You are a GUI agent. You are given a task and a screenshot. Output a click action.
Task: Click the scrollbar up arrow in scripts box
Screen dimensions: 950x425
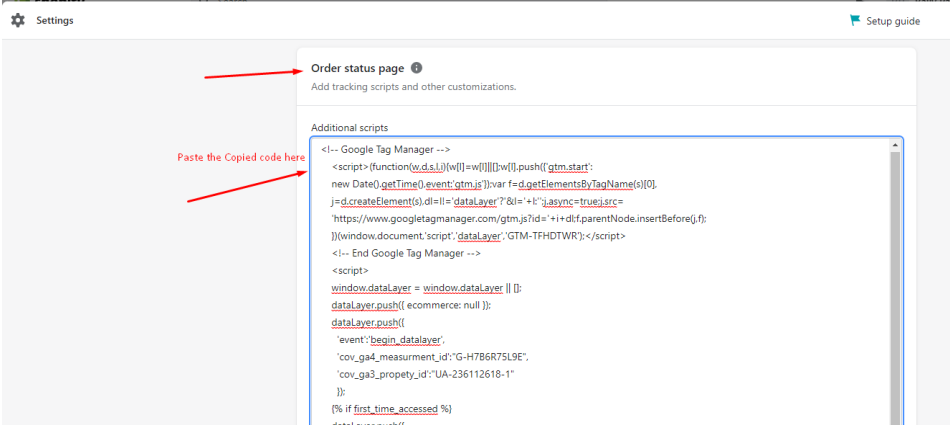895,145
